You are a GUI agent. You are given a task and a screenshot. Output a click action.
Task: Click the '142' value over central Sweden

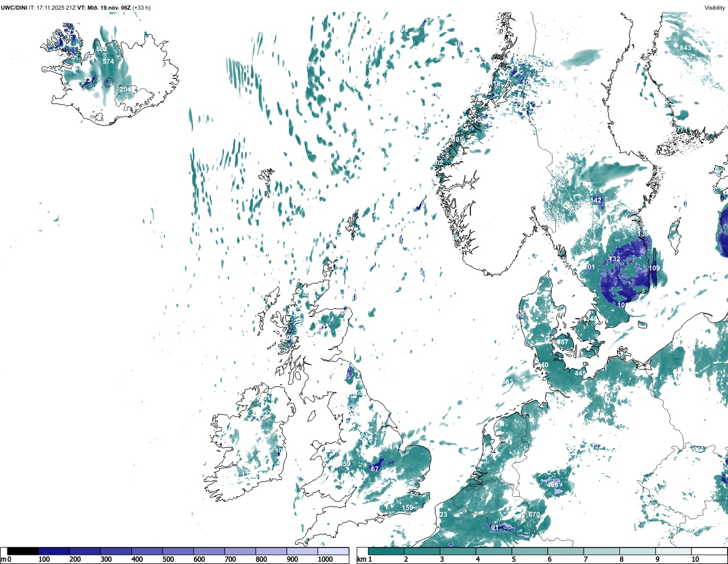click(x=596, y=200)
